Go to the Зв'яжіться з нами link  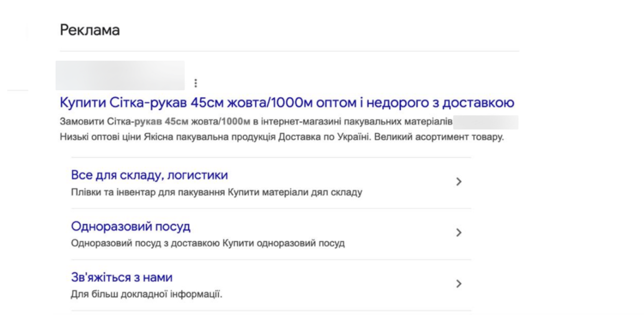(122, 277)
